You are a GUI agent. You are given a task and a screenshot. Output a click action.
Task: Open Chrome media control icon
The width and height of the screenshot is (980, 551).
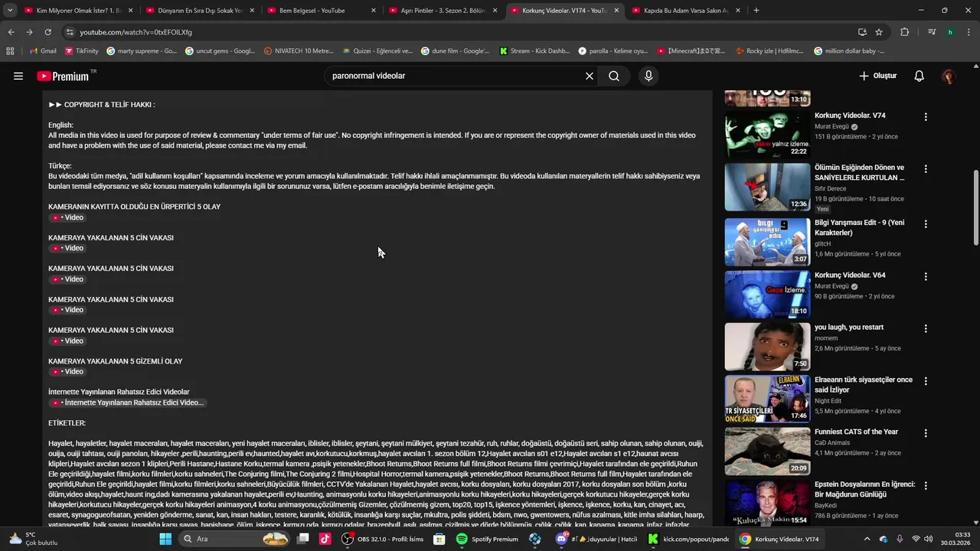[932, 32]
